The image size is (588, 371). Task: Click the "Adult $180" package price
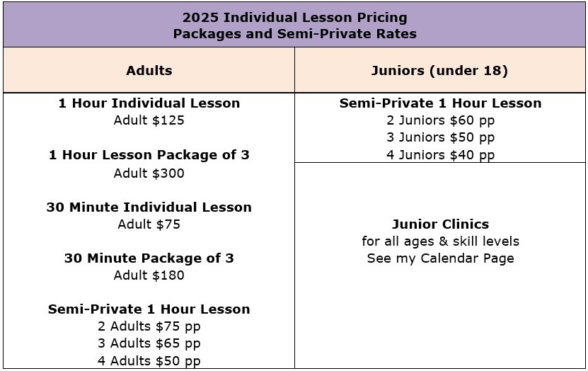149,275
